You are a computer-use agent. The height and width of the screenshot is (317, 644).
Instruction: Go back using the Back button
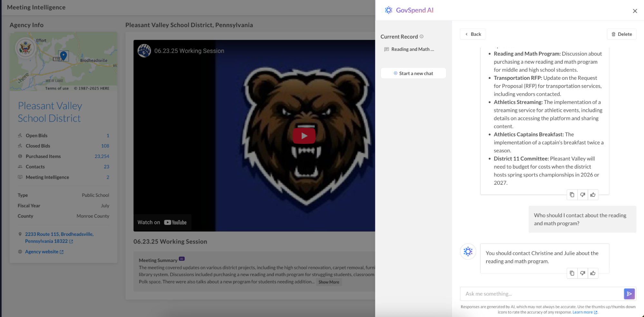(473, 34)
